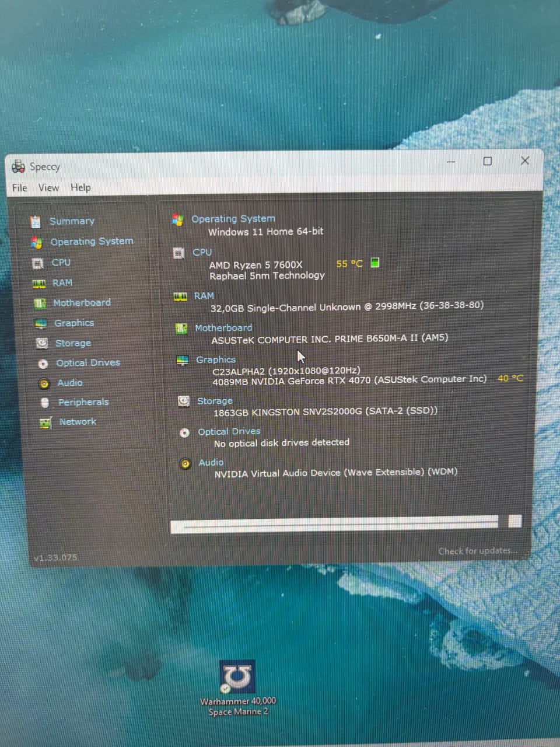The height and width of the screenshot is (747, 560).
Task: Select Network in the sidebar
Action: (x=78, y=422)
